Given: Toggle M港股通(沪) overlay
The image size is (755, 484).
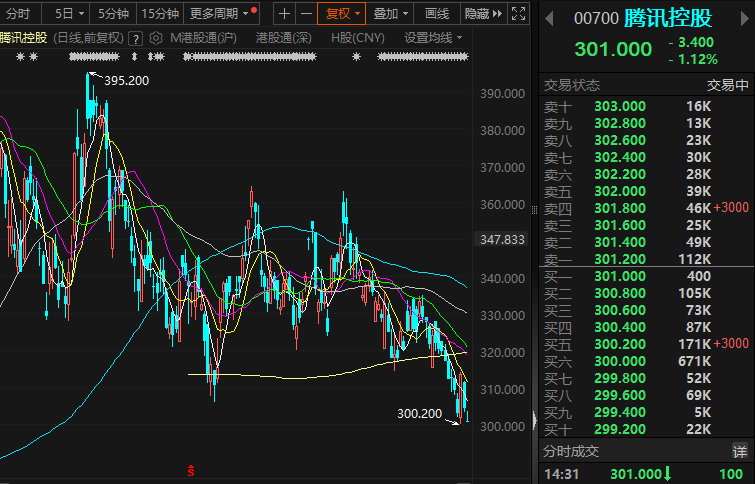Looking at the screenshot, I should (x=203, y=38).
